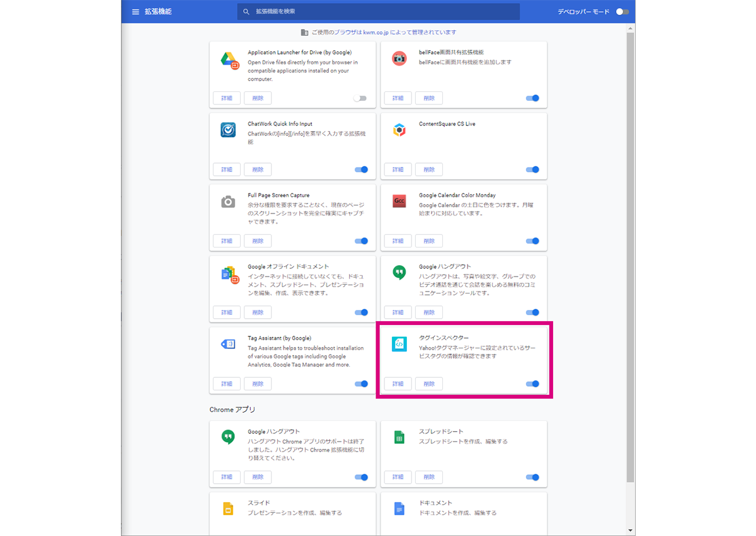
Task: Click the scrollbar down arrow
Action: tap(630, 530)
